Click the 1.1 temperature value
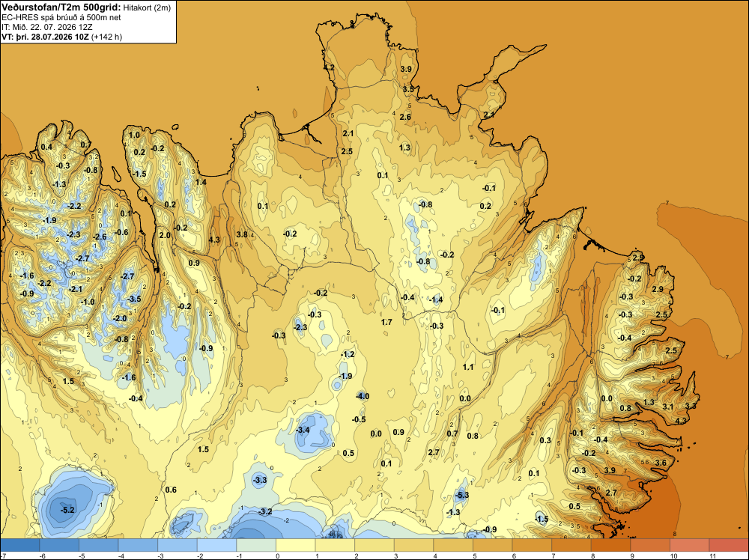The image size is (749, 560). point(468,367)
